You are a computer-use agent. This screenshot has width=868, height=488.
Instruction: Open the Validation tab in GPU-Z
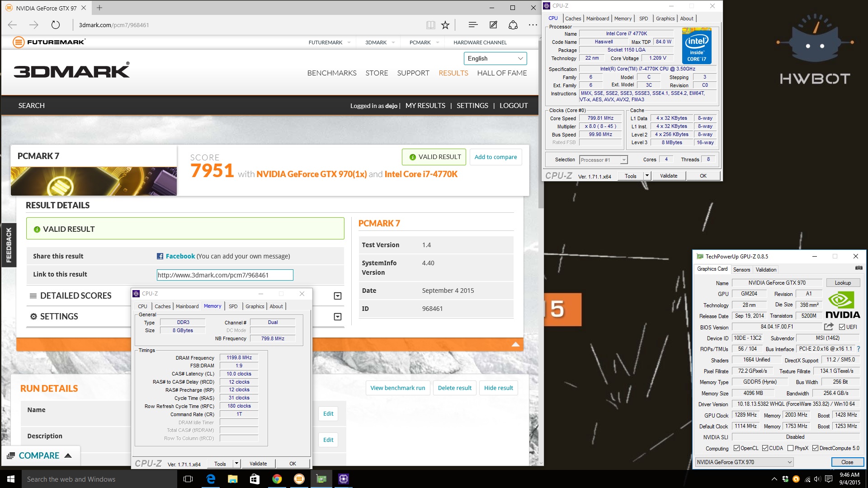click(x=766, y=269)
